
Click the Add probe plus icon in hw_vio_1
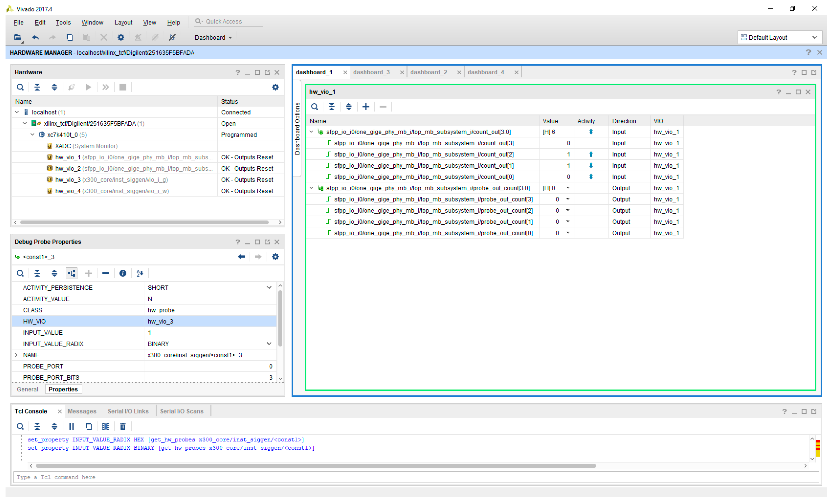pyautogui.click(x=365, y=107)
